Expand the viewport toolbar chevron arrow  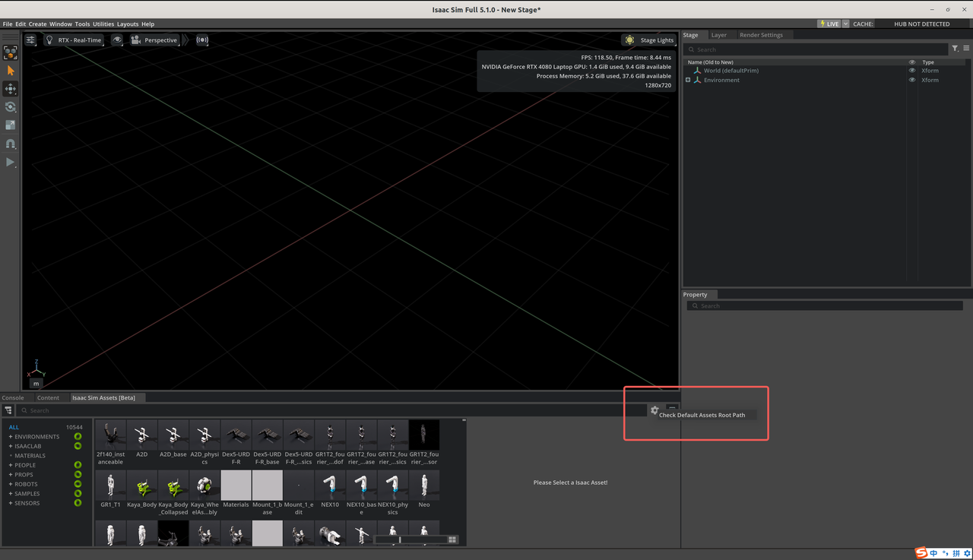click(x=186, y=40)
